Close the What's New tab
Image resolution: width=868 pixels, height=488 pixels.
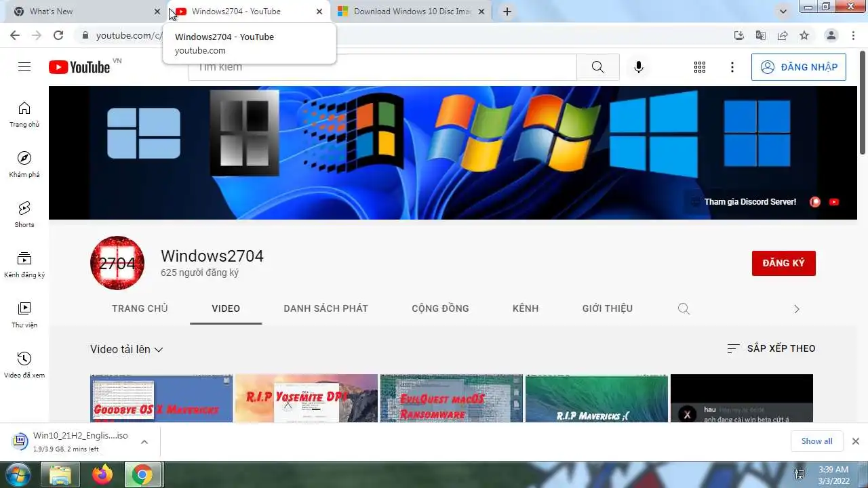point(157,12)
